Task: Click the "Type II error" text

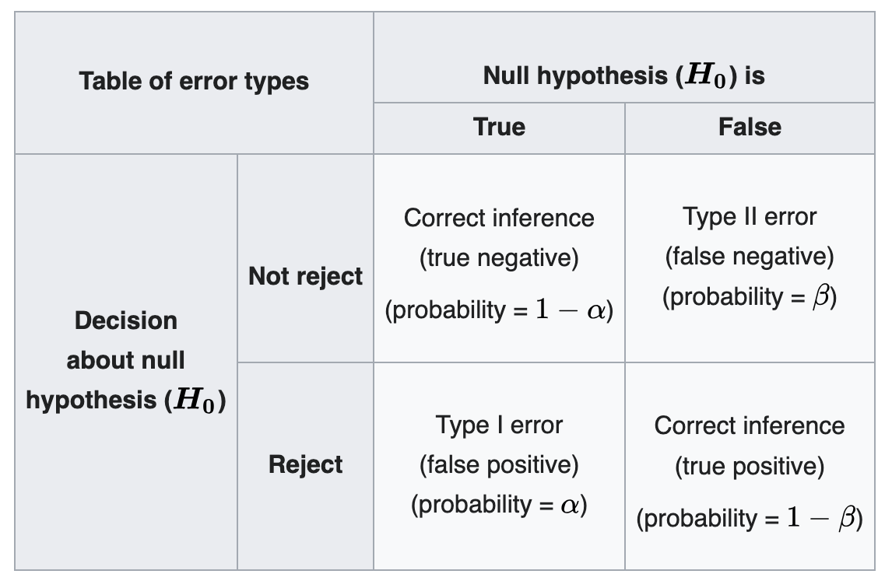Action: [750, 216]
